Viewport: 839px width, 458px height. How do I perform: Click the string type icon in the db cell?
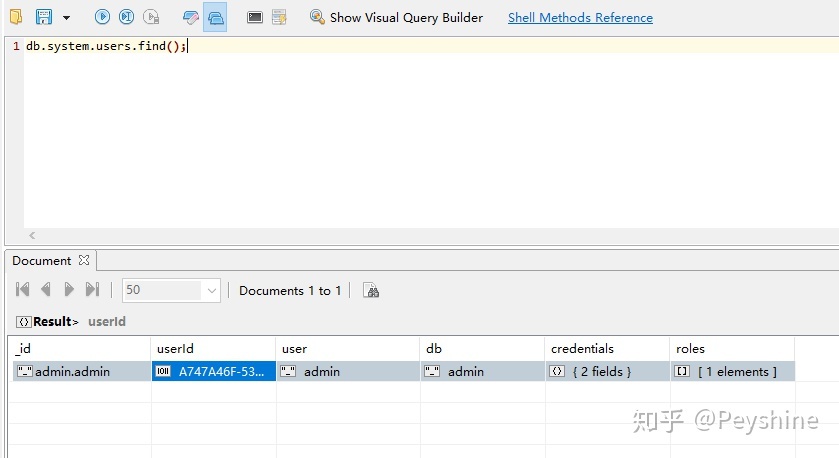(x=432, y=371)
